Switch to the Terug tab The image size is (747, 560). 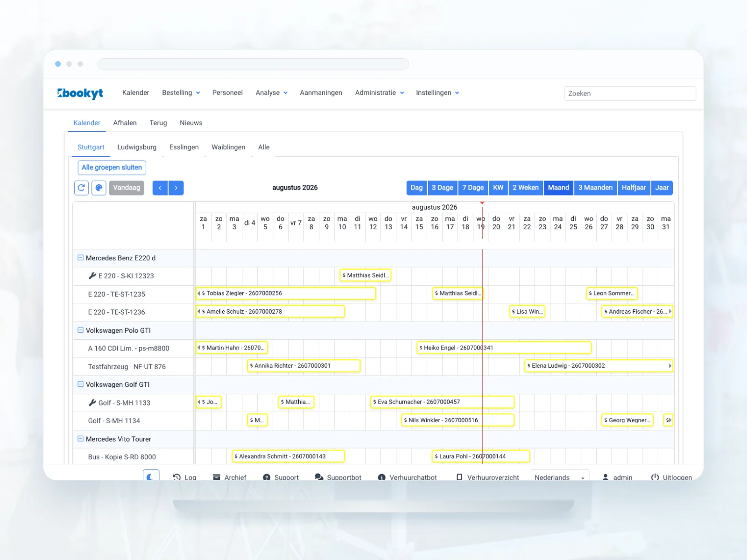click(158, 123)
